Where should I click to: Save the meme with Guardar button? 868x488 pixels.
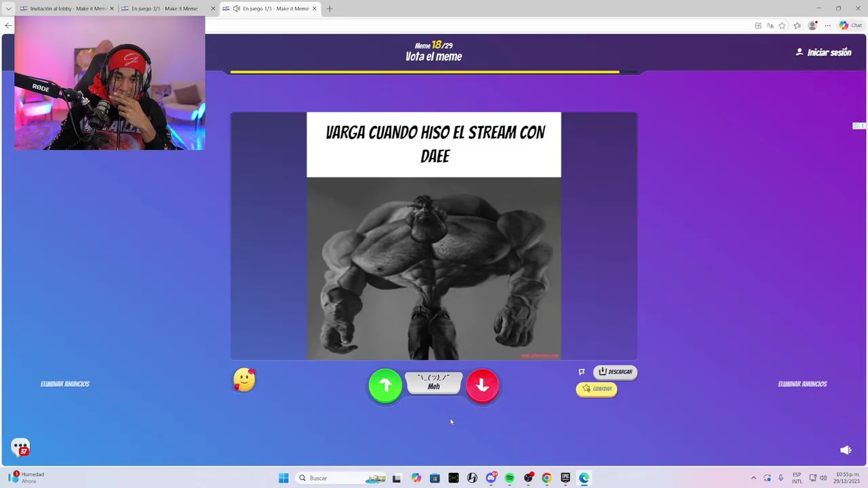597,389
